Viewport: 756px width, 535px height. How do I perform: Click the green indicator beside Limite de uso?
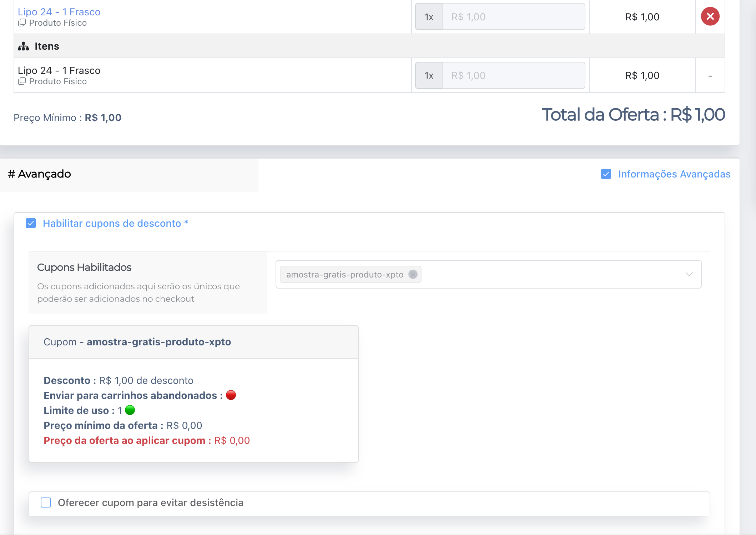(x=130, y=410)
